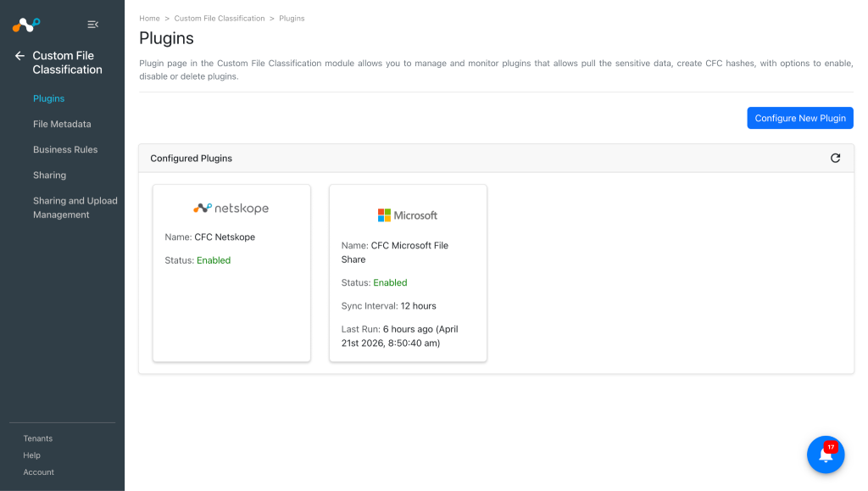Screen dimensions: 868x491
Task: Click the Netskope logo in the sidebar
Action: click(26, 25)
